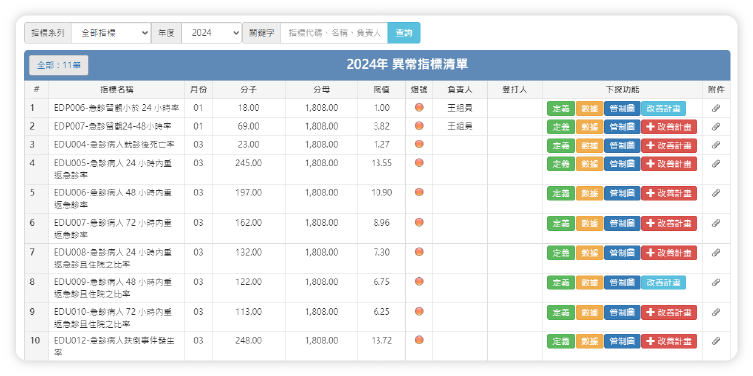Click 指標名稱 column header
The image size is (753, 376).
pos(117,90)
